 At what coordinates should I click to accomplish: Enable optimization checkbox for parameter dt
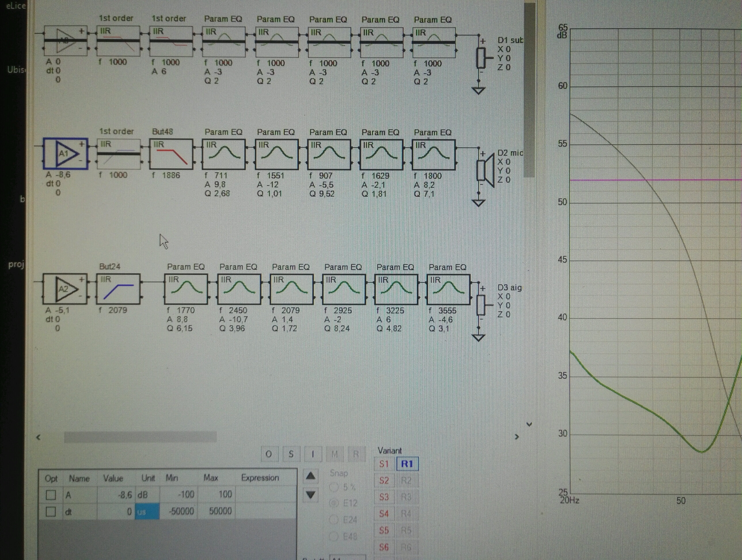[x=51, y=512]
